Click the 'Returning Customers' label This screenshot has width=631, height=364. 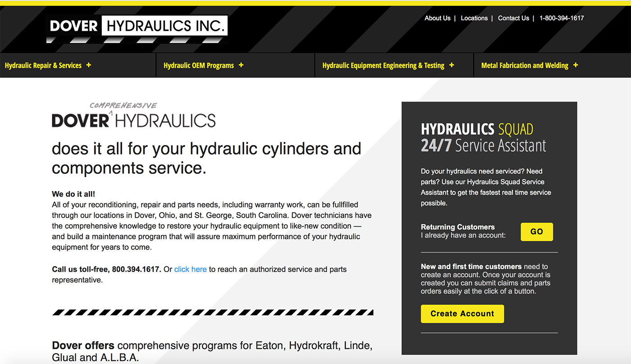[x=458, y=227]
